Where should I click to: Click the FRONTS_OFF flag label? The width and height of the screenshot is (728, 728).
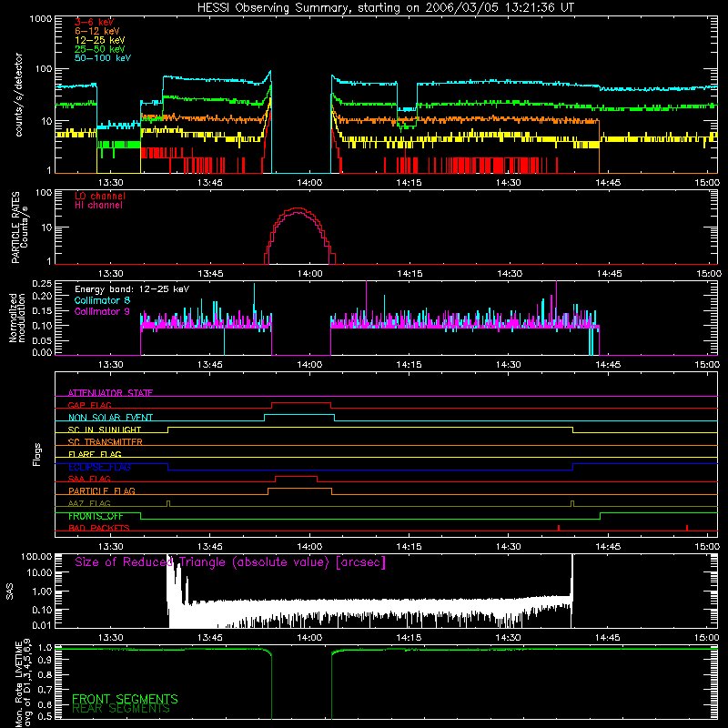pyautogui.click(x=96, y=516)
